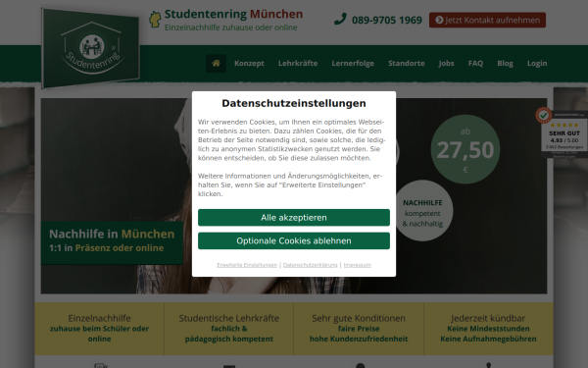
Task: Call phone number 089-9705 1969
Action: [387, 20]
